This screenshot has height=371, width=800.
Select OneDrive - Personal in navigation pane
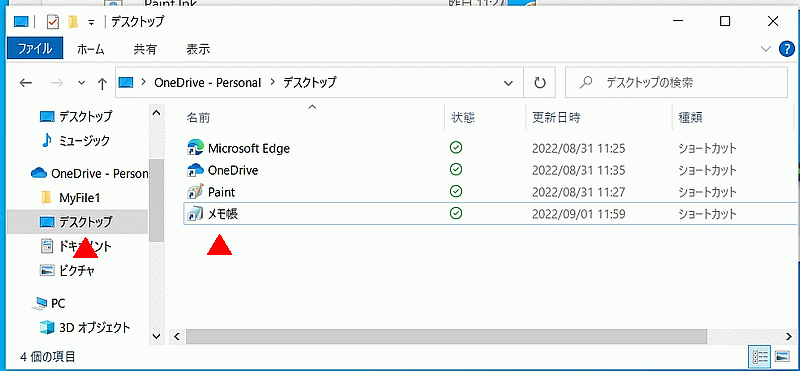89,173
